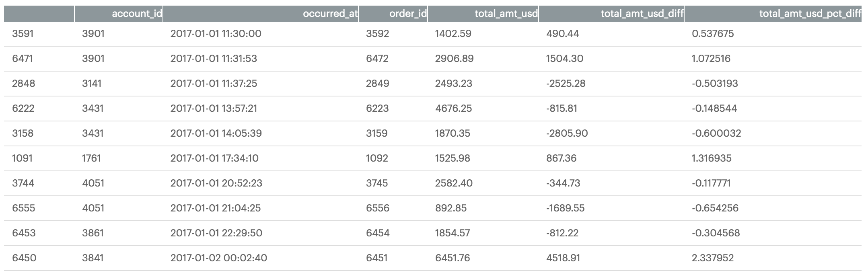Image resolution: width=868 pixels, height=279 pixels.
Task: Select the diff value -2805.90
Action: [567, 133]
